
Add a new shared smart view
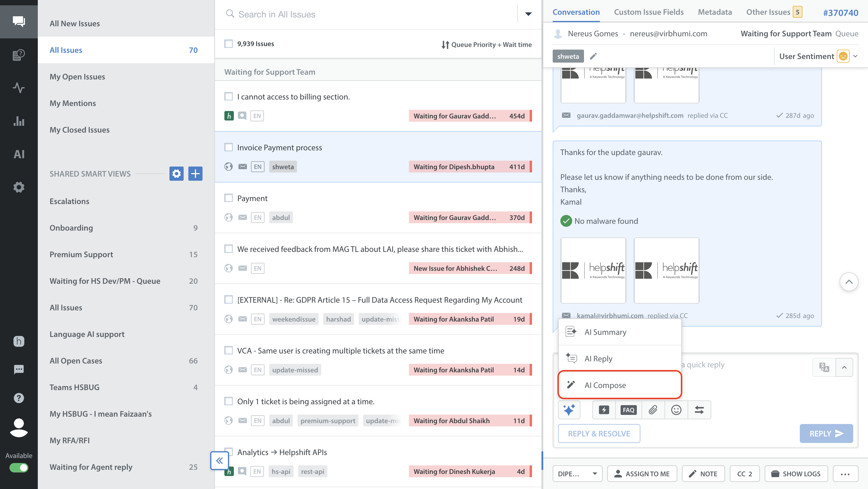(195, 174)
